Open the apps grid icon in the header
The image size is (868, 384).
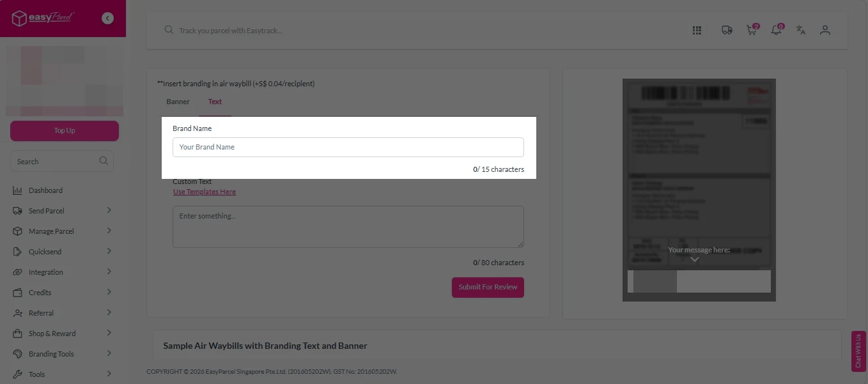(697, 29)
